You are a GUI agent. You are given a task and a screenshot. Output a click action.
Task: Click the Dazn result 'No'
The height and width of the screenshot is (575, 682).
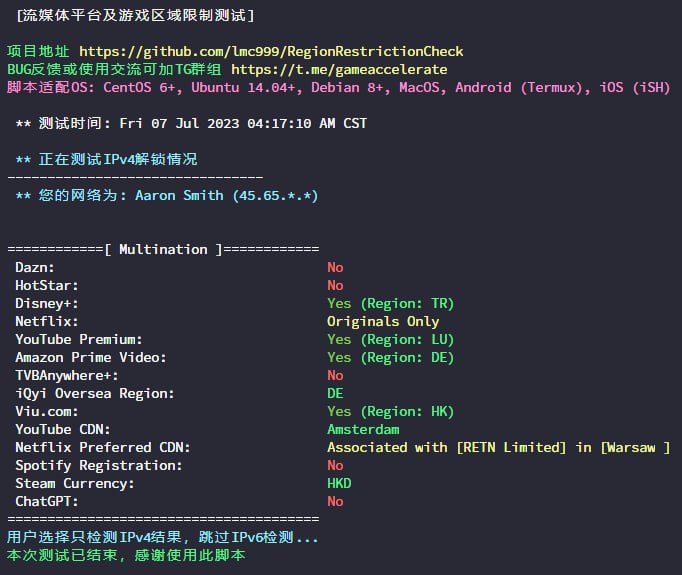tap(335, 267)
